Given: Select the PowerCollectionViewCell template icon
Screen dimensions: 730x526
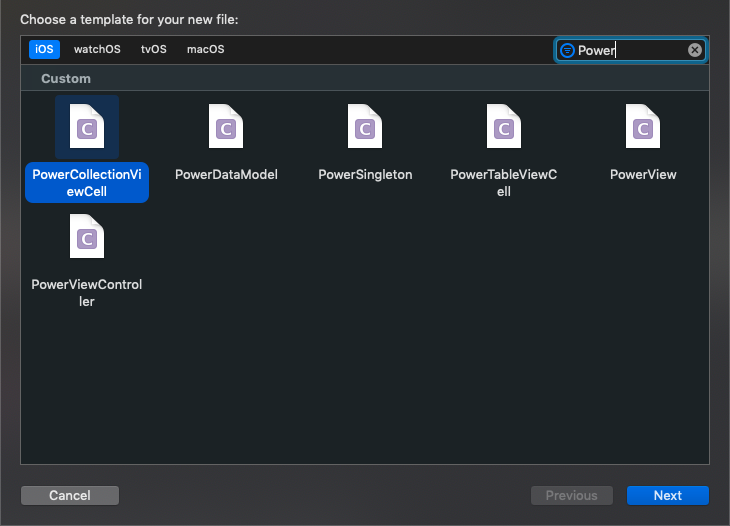Looking at the screenshot, I should 87,126.
